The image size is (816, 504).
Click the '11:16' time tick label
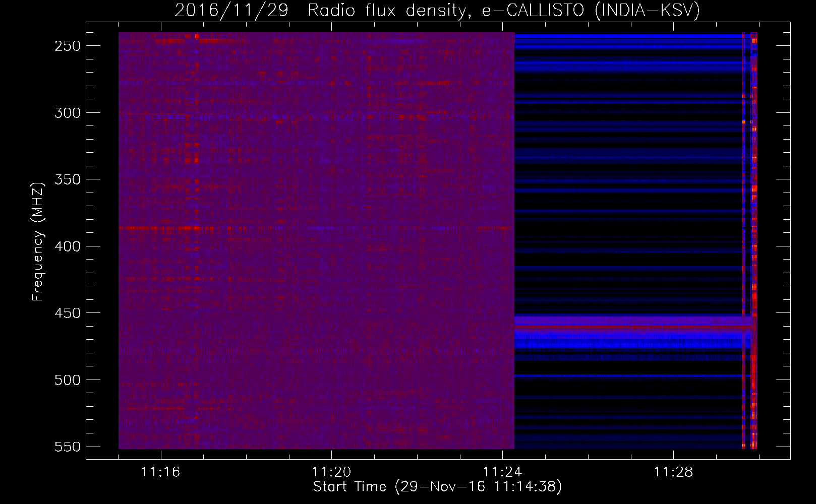[x=161, y=472]
